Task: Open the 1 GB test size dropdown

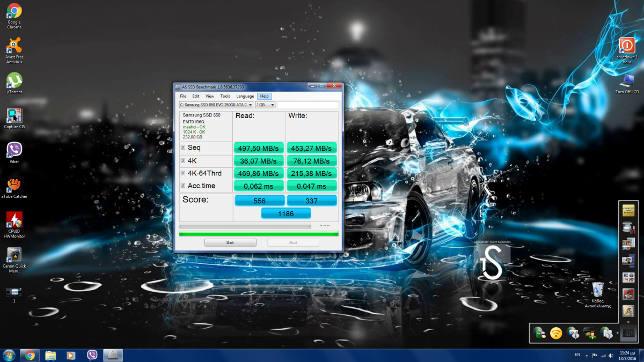Action: [x=265, y=105]
